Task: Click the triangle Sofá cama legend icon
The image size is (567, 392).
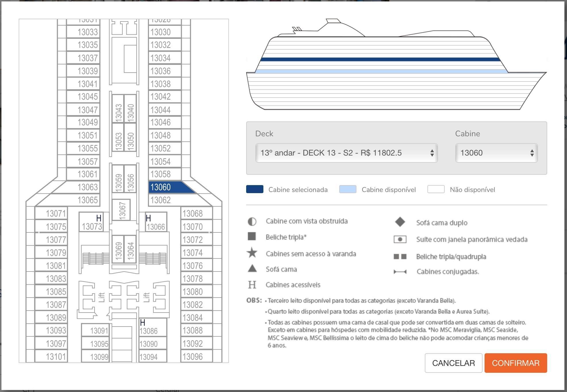Action: tap(252, 268)
